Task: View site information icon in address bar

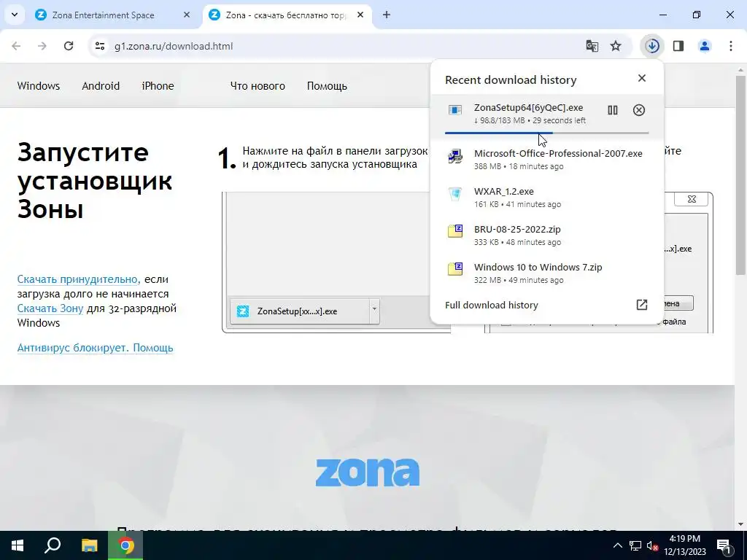Action: pyautogui.click(x=99, y=46)
